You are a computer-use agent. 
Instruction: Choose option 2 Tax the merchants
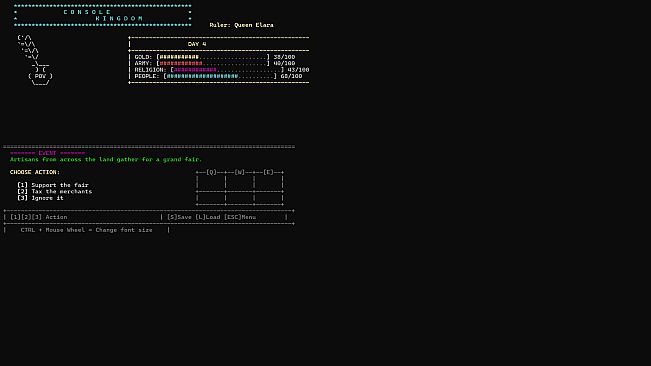tap(54, 191)
